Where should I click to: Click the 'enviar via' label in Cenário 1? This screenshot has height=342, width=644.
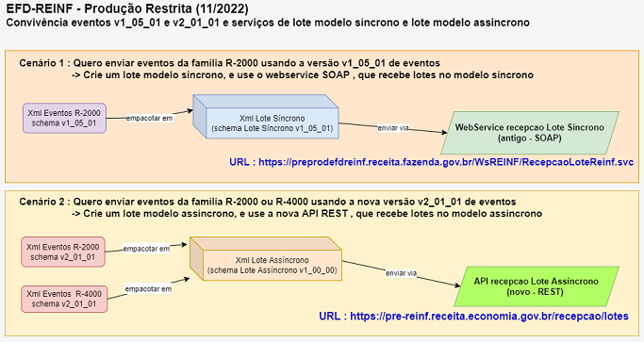click(x=393, y=128)
